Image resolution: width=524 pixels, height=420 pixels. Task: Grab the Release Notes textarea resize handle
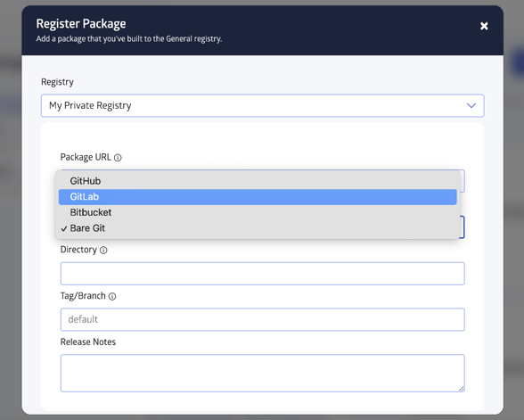(x=462, y=388)
